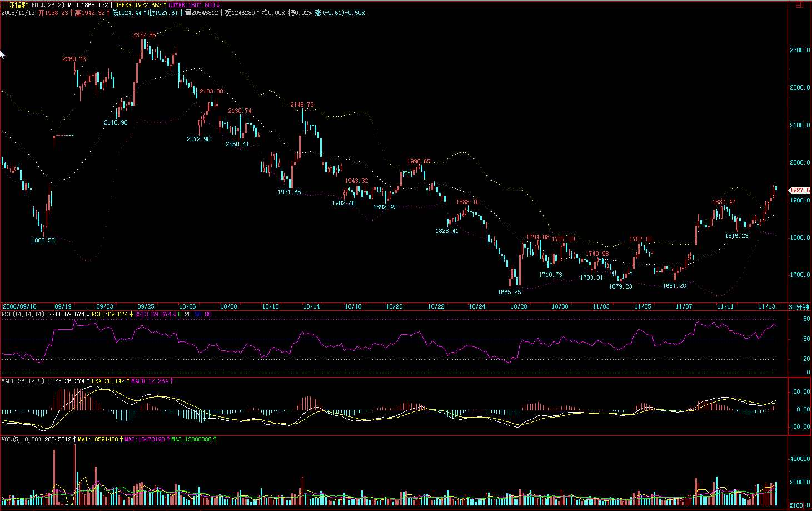This screenshot has height=511, width=812.
Task: Click the 2130.74 high label
Action: (x=240, y=111)
